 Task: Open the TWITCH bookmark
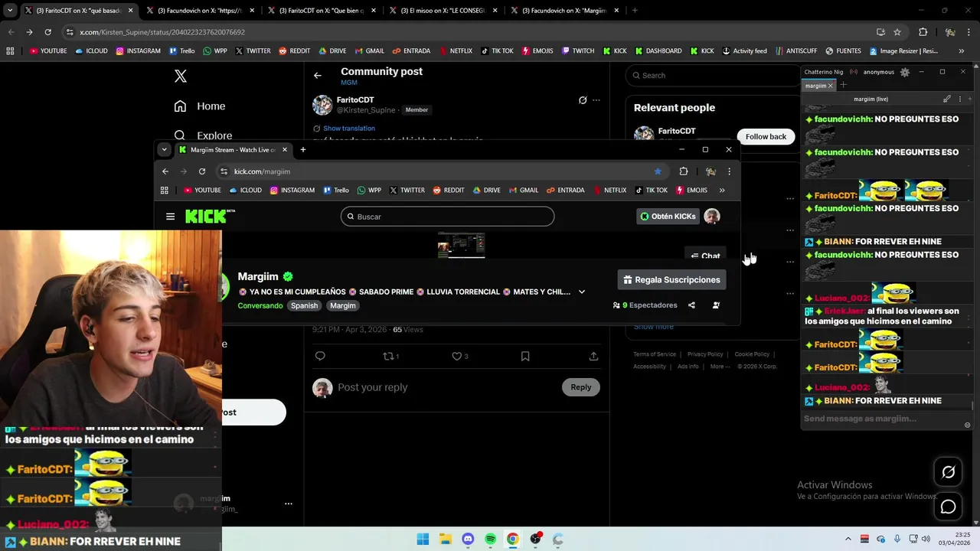(578, 51)
